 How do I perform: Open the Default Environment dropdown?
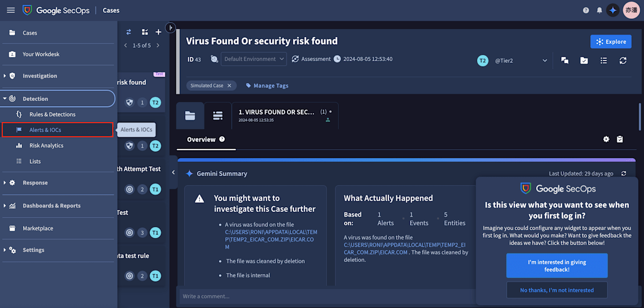click(x=254, y=59)
